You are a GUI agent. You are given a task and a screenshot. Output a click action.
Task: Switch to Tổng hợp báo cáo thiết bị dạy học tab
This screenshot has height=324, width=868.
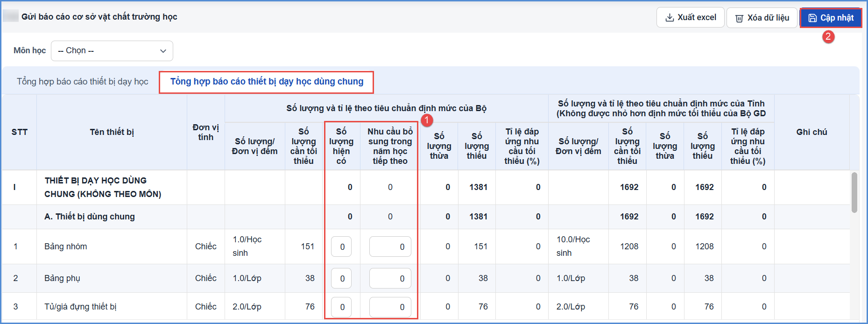pos(83,82)
